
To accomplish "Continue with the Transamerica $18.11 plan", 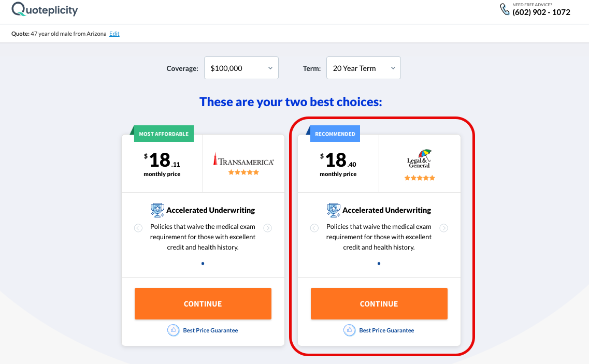I will [203, 303].
